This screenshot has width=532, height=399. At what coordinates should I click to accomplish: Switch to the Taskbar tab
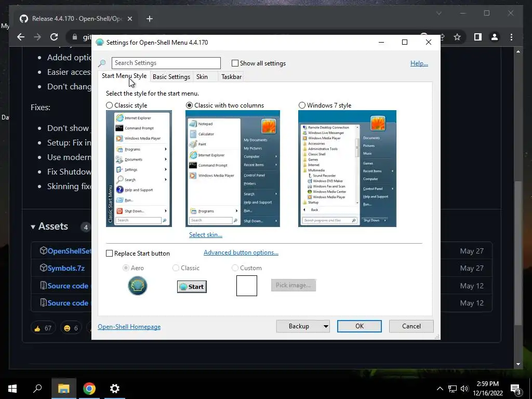(231, 77)
